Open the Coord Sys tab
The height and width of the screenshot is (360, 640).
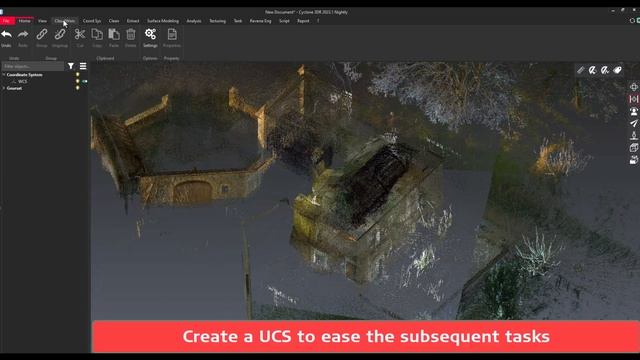coord(92,21)
